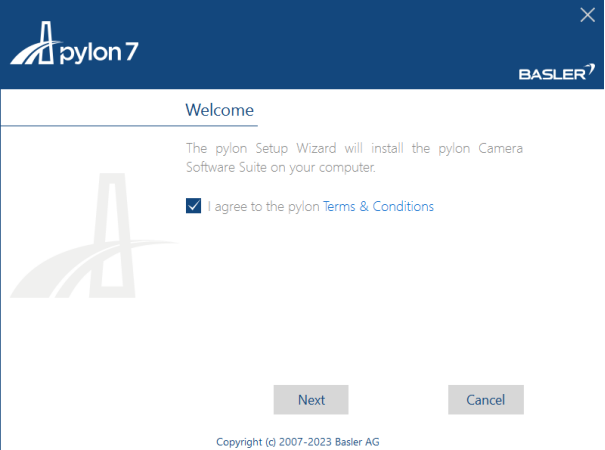Screen dimensions: 605x450
Task: Click the faded pylon bridge watermark graphic
Action: tap(94, 235)
